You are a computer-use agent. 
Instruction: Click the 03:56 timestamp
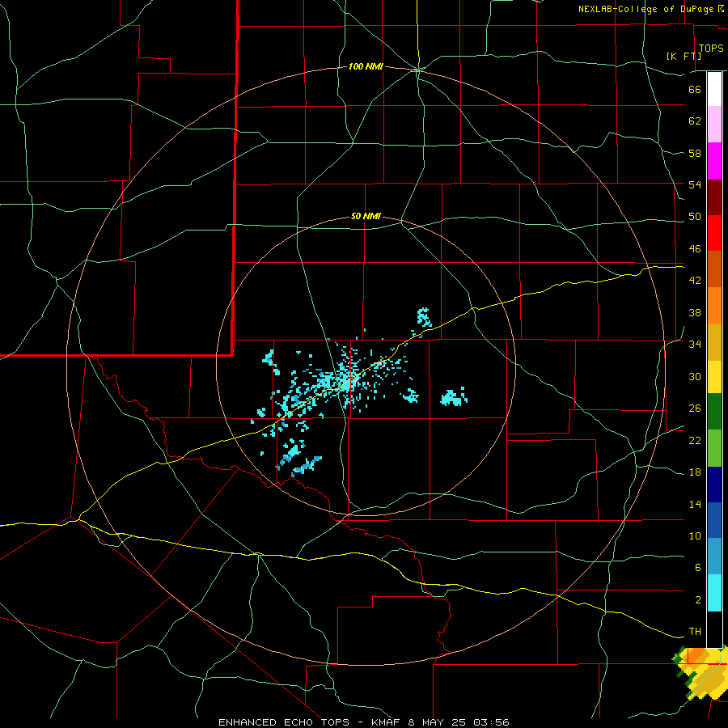click(x=491, y=722)
